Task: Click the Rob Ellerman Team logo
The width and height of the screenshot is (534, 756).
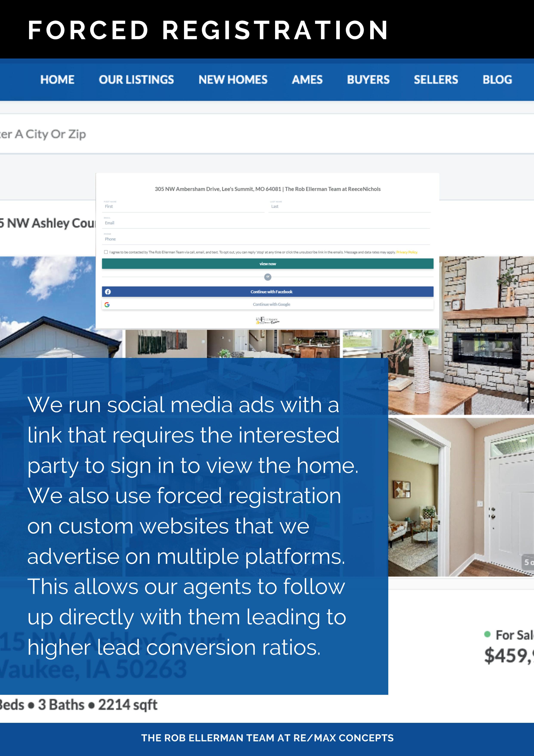Action: click(x=268, y=320)
